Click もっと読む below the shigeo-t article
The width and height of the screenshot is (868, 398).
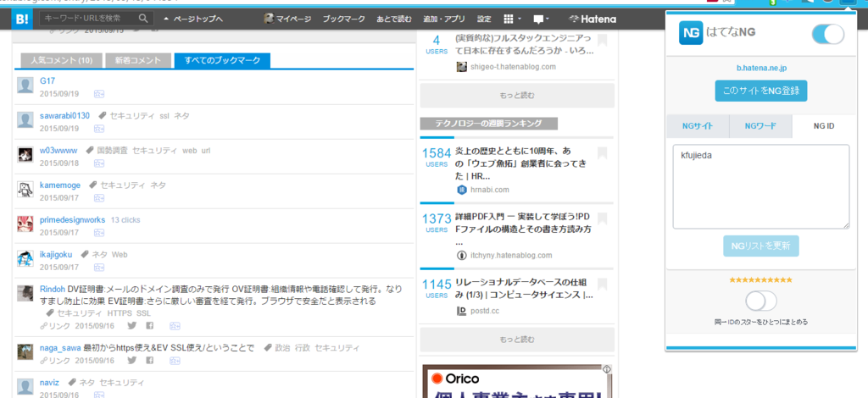[x=517, y=95]
